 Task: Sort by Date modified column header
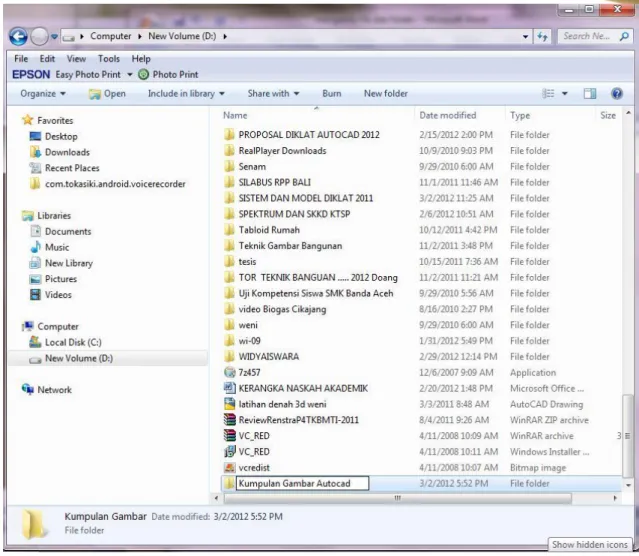coord(447,115)
